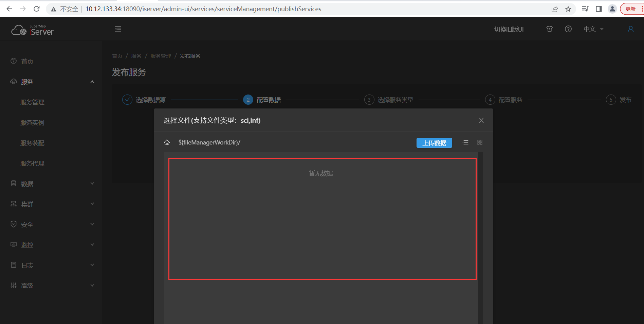Click the browser share page icon
The height and width of the screenshot is (324, 644).
554,9
